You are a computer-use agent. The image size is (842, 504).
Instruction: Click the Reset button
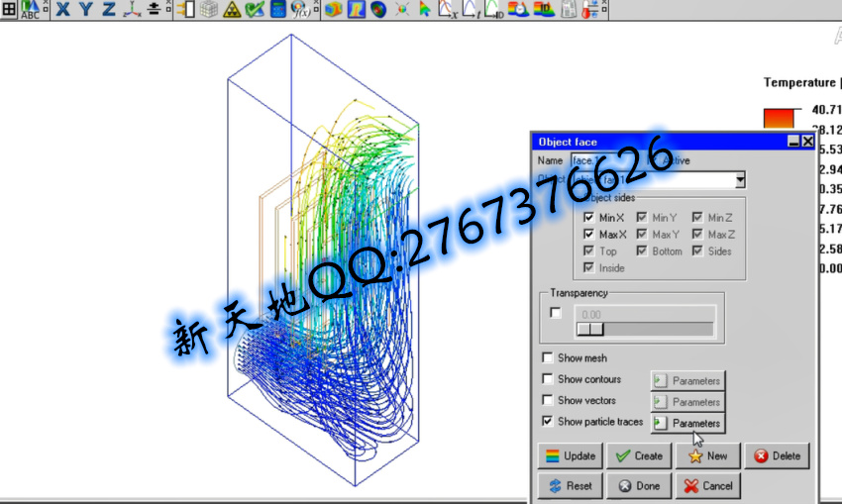point(571,486)
